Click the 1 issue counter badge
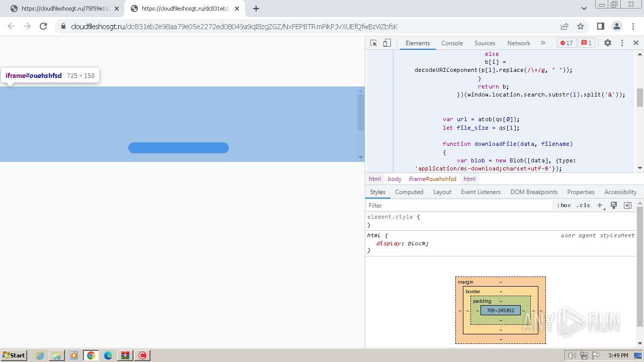Viewport: 644px width, 362px height. 586,43
